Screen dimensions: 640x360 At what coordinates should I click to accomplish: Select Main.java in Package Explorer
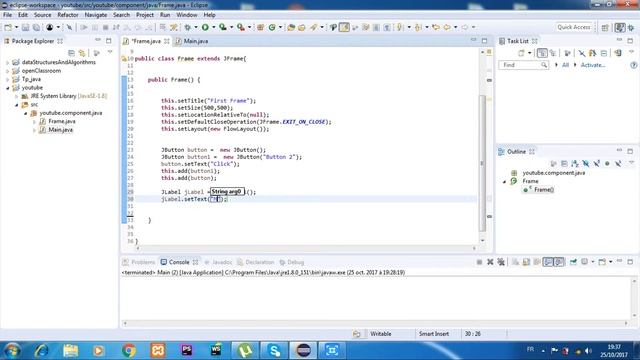point(60,130)
